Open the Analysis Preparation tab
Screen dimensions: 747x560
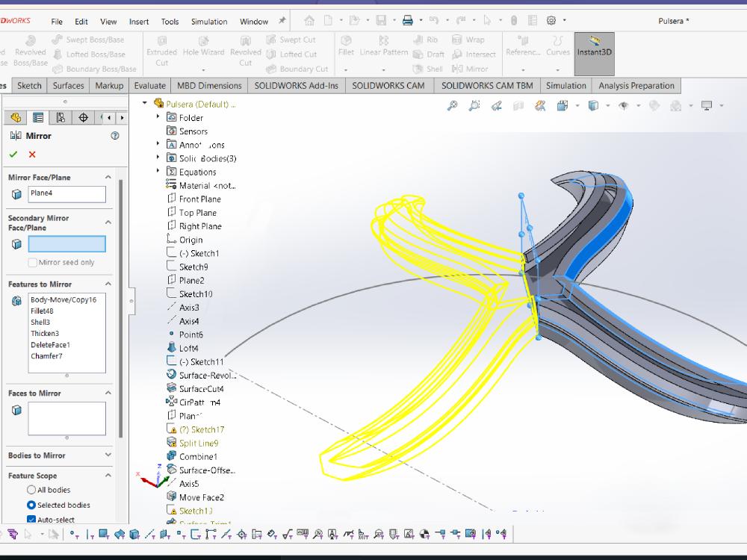tap(636, 86)
